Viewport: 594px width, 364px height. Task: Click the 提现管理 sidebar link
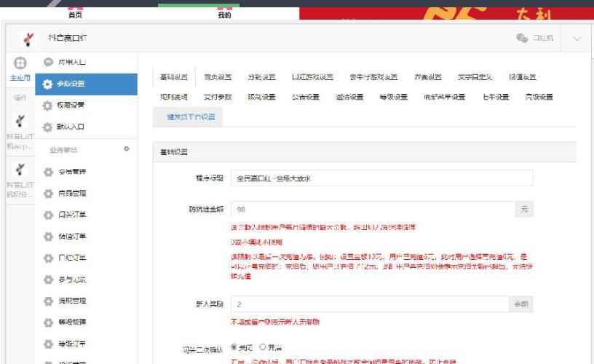(72, 301)
